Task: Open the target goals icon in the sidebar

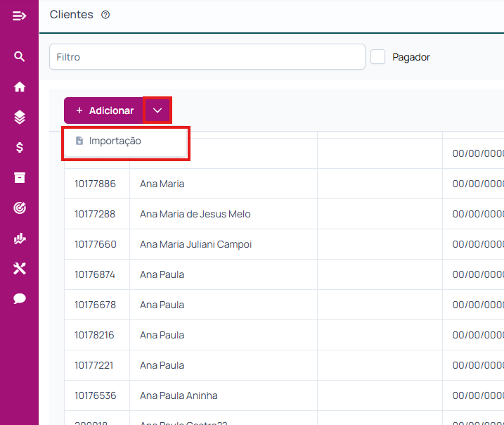Action: click(x=20, y=208)
